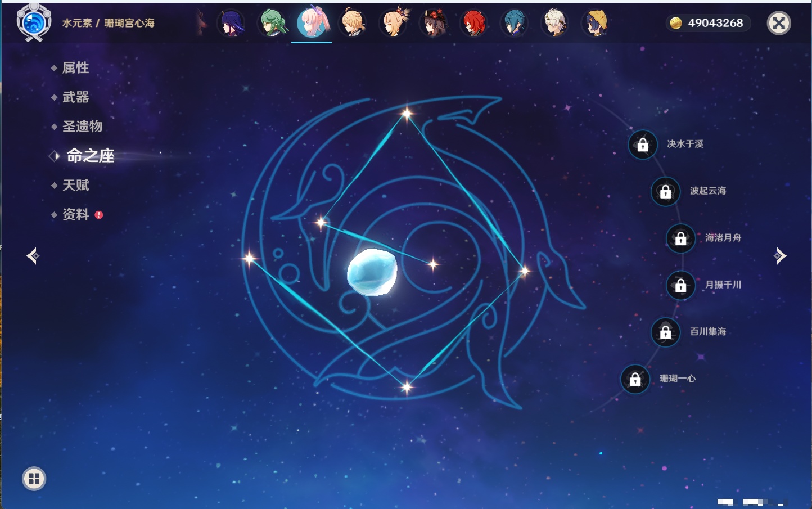Image resolution: width=812 pixels, height=509 pixels.
Task: Open the 资料 profile menu with alert
Action: pos(75,214)
